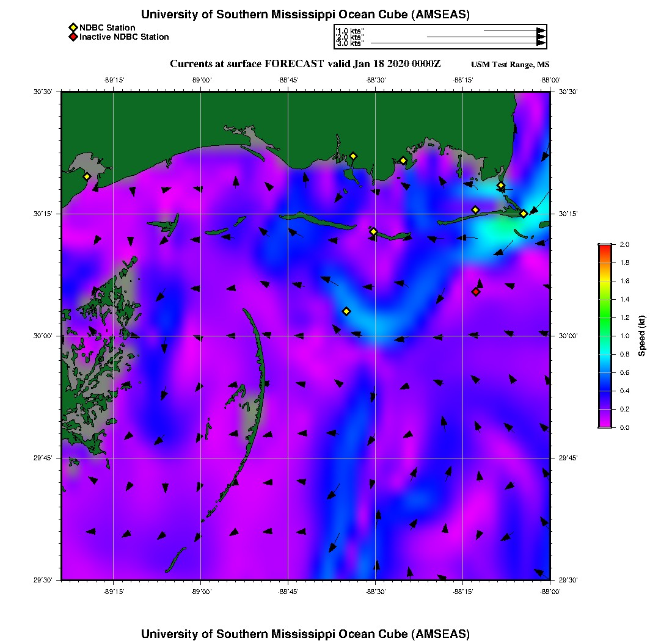Click the top 'Ocean Cube (AMSEAS)' title
672x641 pixels.
[305, 15]
